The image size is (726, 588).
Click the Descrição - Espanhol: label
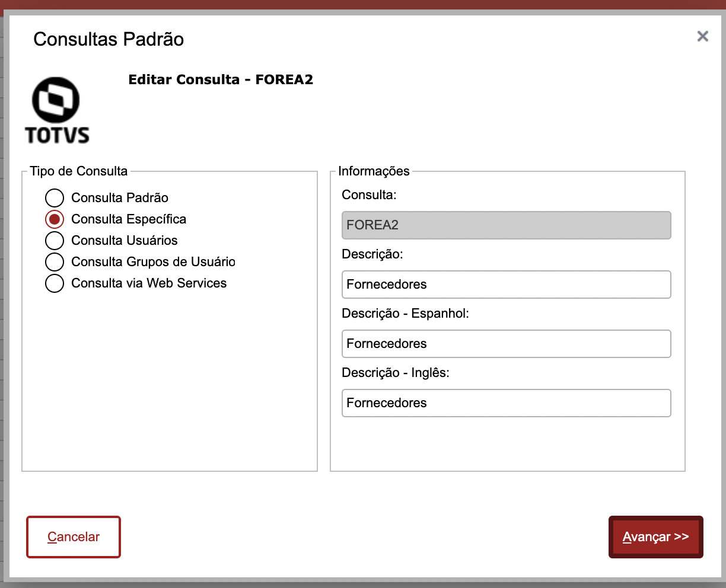tap(406, 314)
